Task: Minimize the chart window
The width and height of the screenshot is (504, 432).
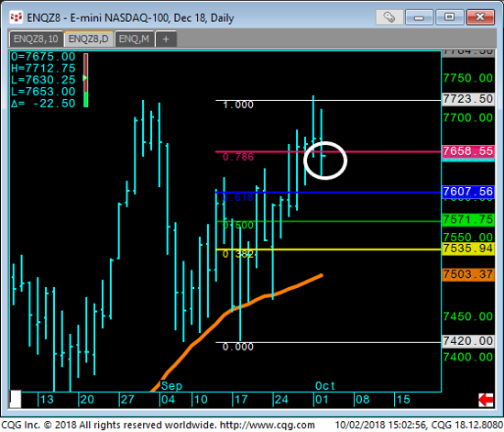Action: (x=419, y=17)
